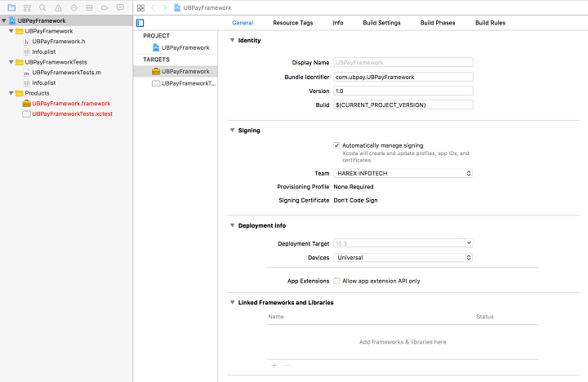Image resolution: width=588 pixels, height=382 pixels.
Task: Open the Breakpoint navigator icon
Action: click(105, 7)
